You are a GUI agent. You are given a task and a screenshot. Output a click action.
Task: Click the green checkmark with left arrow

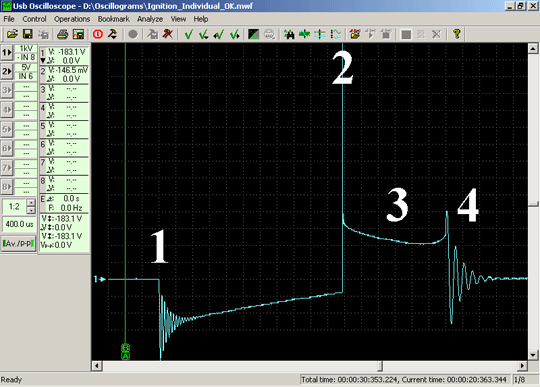(x=219, y=34)
